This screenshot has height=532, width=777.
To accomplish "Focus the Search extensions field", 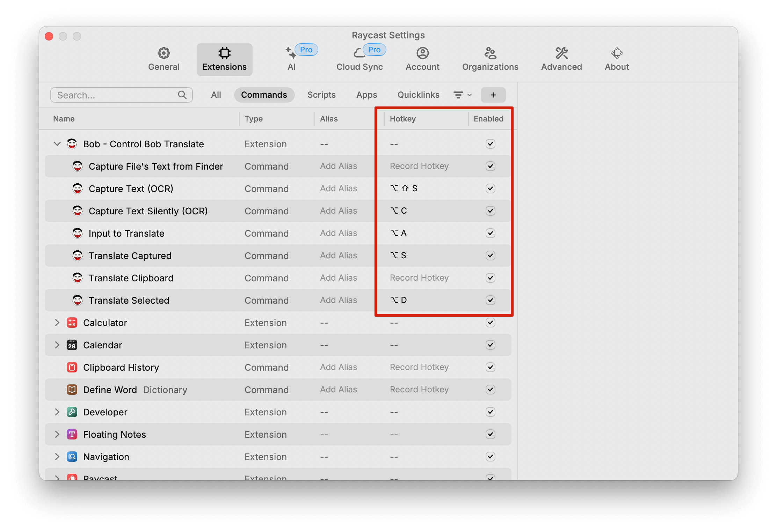I will (121, 95).
